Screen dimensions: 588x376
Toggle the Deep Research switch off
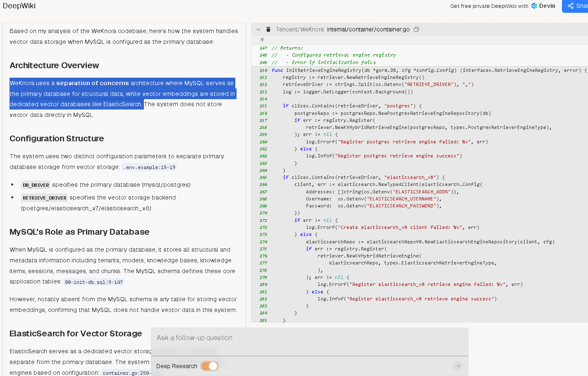click(x=210, y=366)
